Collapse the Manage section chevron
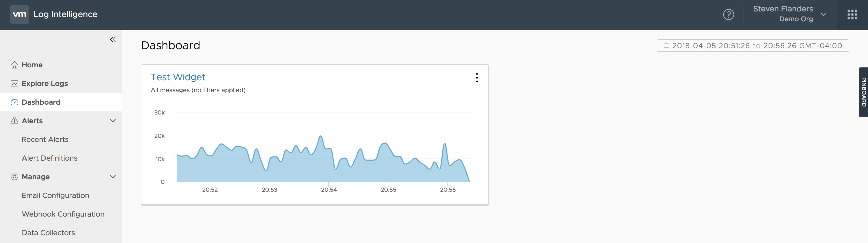Viewport: 868px width, 243px height. 113,177
